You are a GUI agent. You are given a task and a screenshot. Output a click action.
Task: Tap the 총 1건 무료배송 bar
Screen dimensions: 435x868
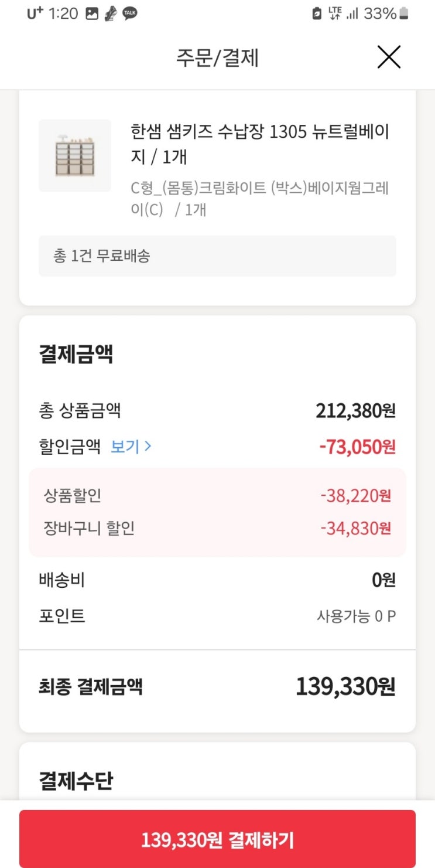pyautogui.click(x=217, y=256)
